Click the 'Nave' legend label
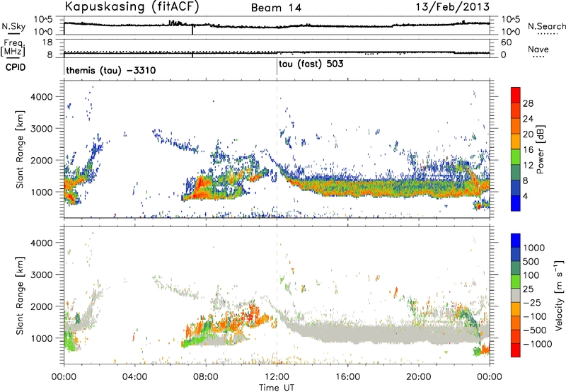 click(x=538, y=49)
